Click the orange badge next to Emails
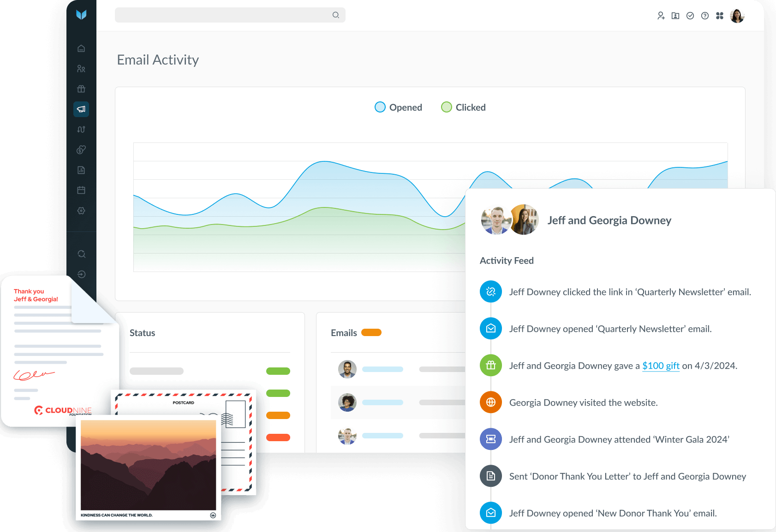Image resolution: width=776 pixels, height=532 pixels. click(x=371, y=332)
